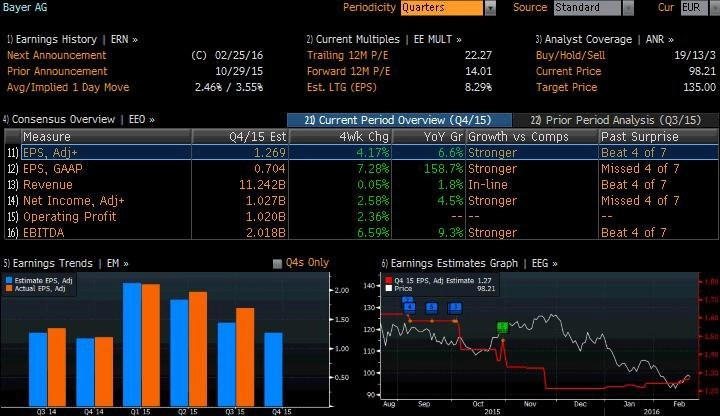
Task: Click the Q3 15 orange actual bar
Action: [x=245, y=357]
